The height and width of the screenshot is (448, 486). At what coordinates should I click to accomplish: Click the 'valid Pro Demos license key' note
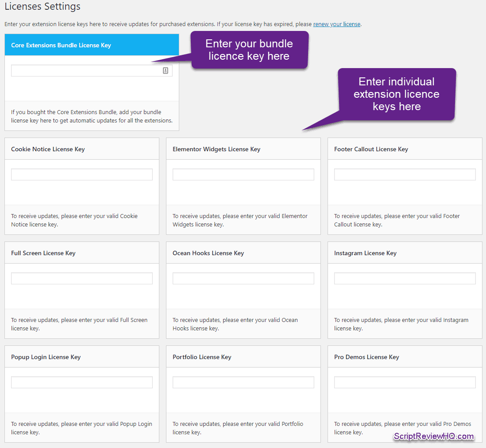pyautogui.click(x=403, y=428)
